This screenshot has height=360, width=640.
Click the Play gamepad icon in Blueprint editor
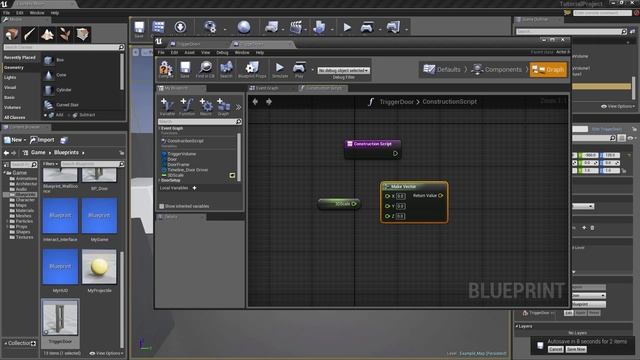click(x=299, y=69)
